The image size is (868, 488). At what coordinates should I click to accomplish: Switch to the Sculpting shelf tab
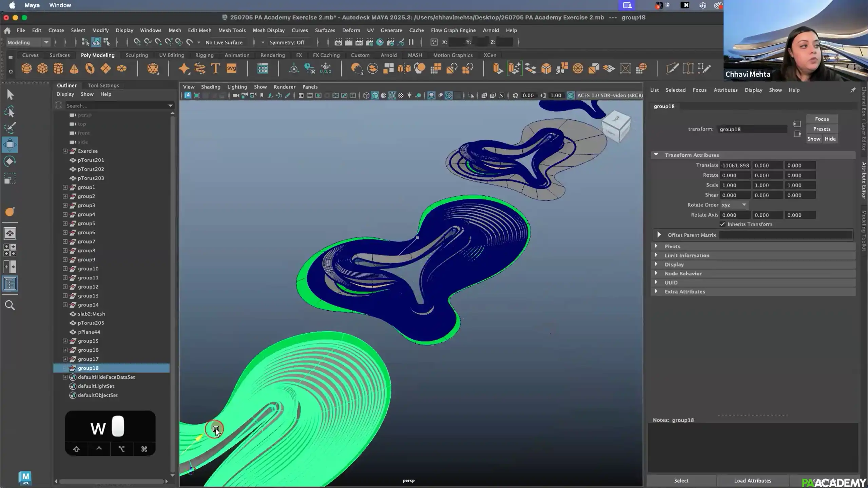pyautogui.click(x=137, y=55)
